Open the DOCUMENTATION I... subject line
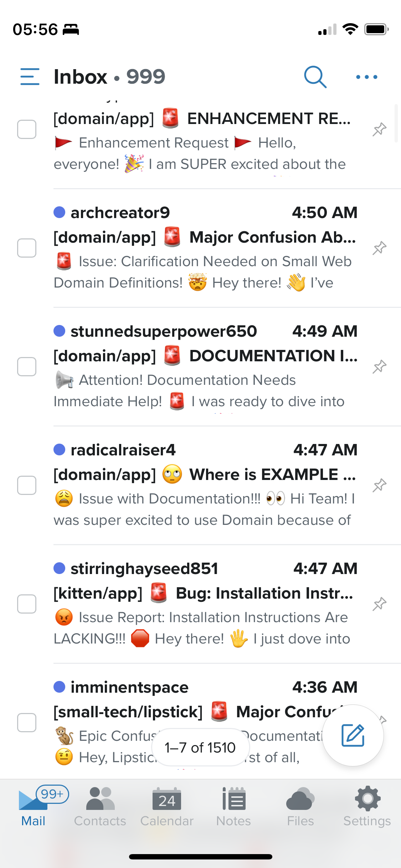Image resolution: width=401 pixels, height=868 pixels. click(x=205, y=356)
